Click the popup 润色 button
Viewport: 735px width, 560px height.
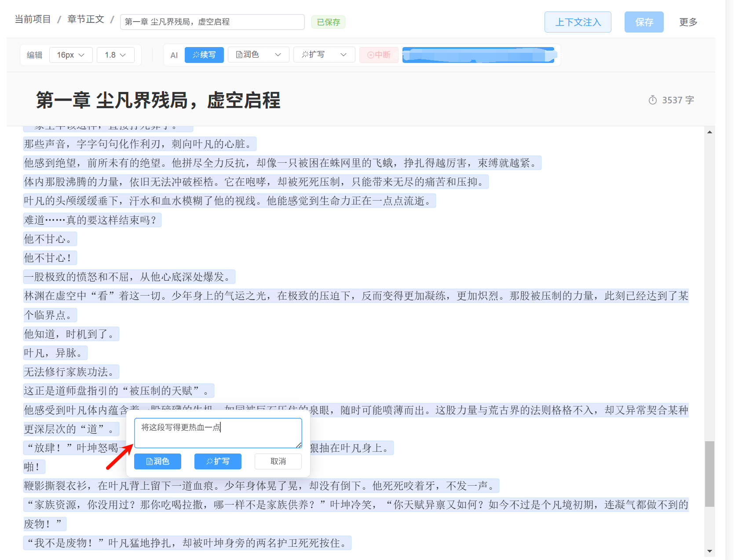[x=157, y=461]
